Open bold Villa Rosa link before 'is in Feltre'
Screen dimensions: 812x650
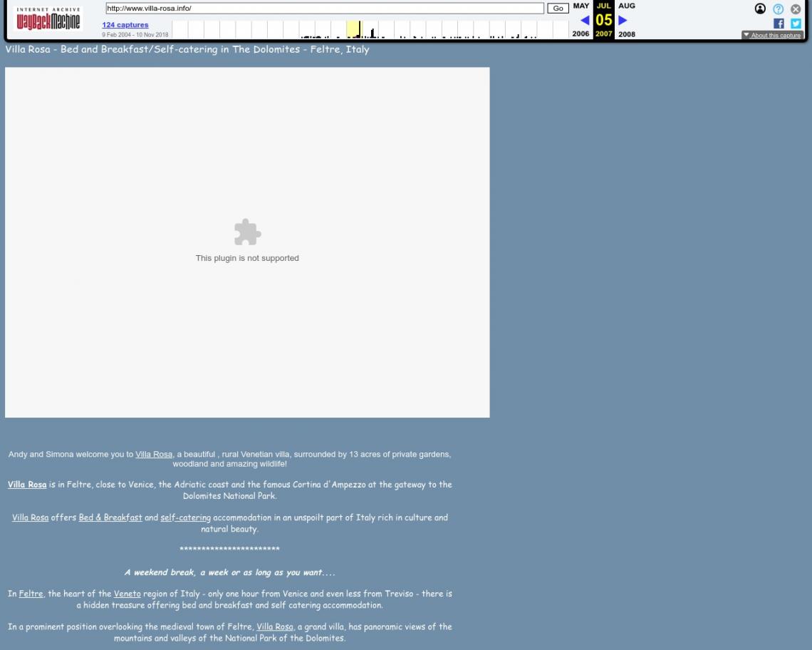pyautogui.click(x=27, y=484)
